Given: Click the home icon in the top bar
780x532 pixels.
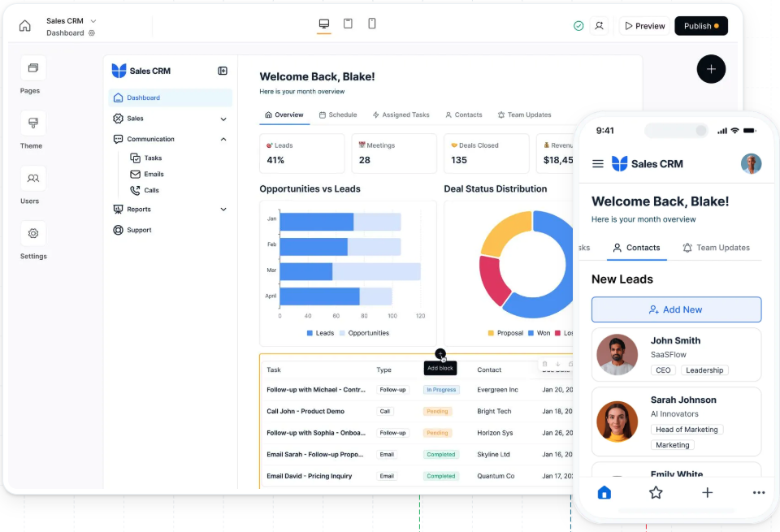Looking at the screenshot, I should 25,26.
